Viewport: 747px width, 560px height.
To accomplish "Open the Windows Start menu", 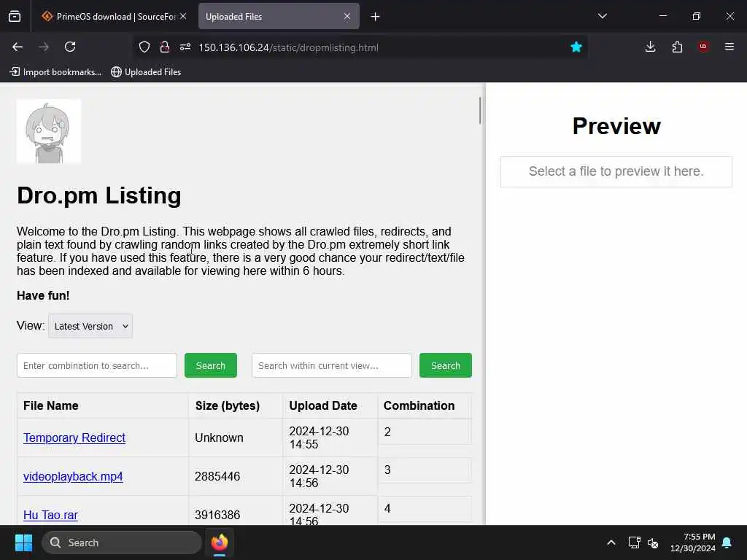I will (23, 542).
